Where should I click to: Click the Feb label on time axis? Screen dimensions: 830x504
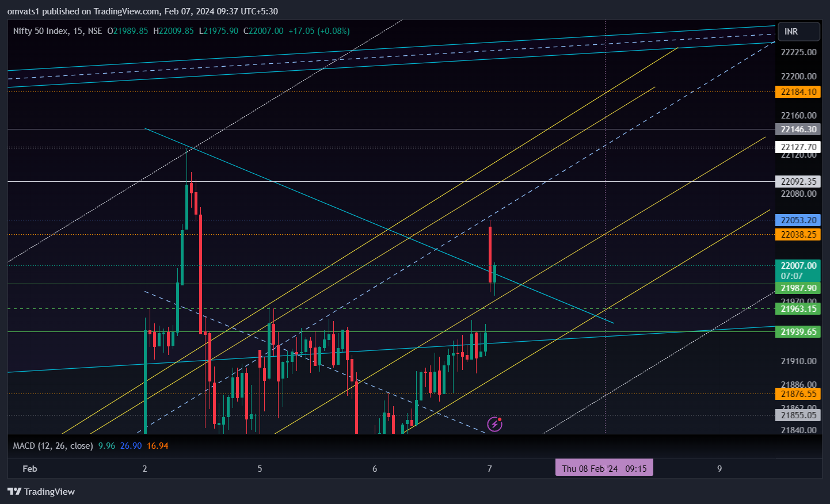(30, 469)
